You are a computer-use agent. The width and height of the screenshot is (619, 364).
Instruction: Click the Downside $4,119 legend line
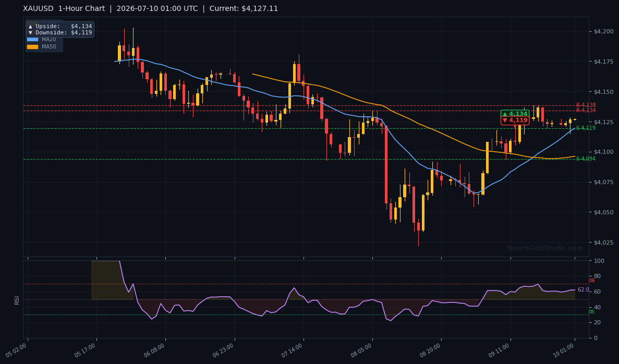tap(60, 33)
